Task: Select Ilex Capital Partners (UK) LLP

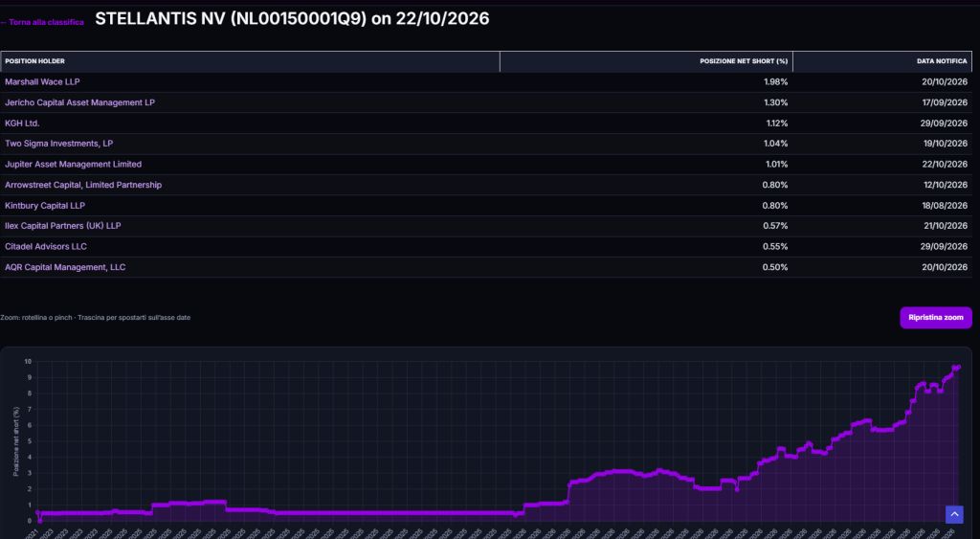Action: (63, 226)
